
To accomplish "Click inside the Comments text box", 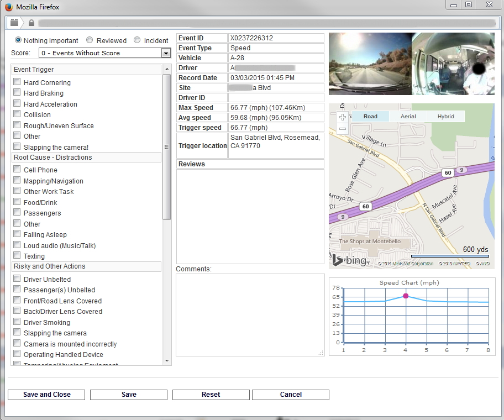I will tap(250, 315).
